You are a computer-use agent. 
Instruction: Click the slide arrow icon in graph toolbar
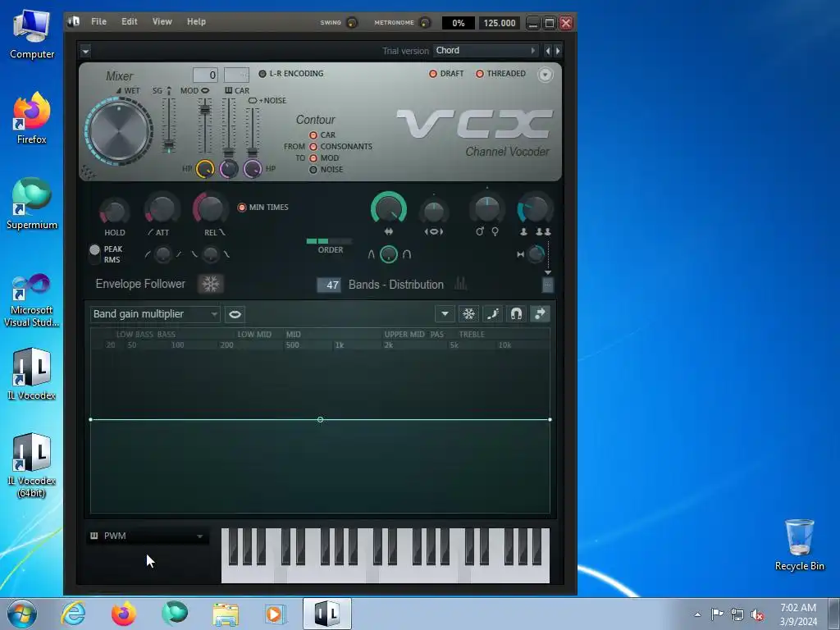tap(540, 314)
